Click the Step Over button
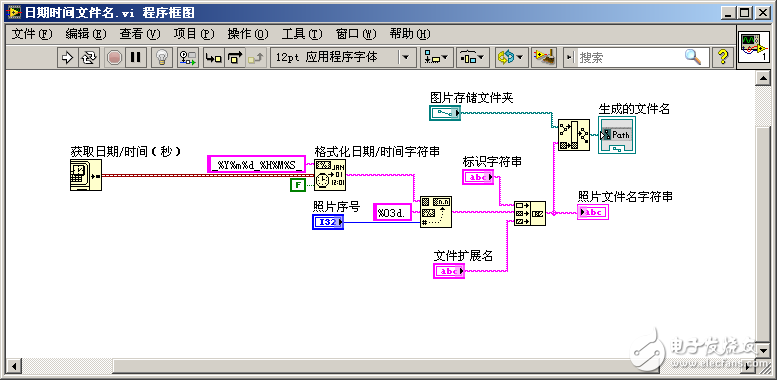 [236, 57]
